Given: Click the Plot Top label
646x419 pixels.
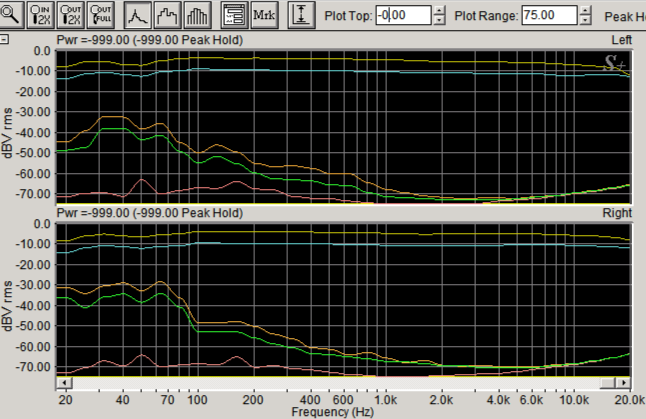Looking at the screenshot, I should tap(348, 16).
